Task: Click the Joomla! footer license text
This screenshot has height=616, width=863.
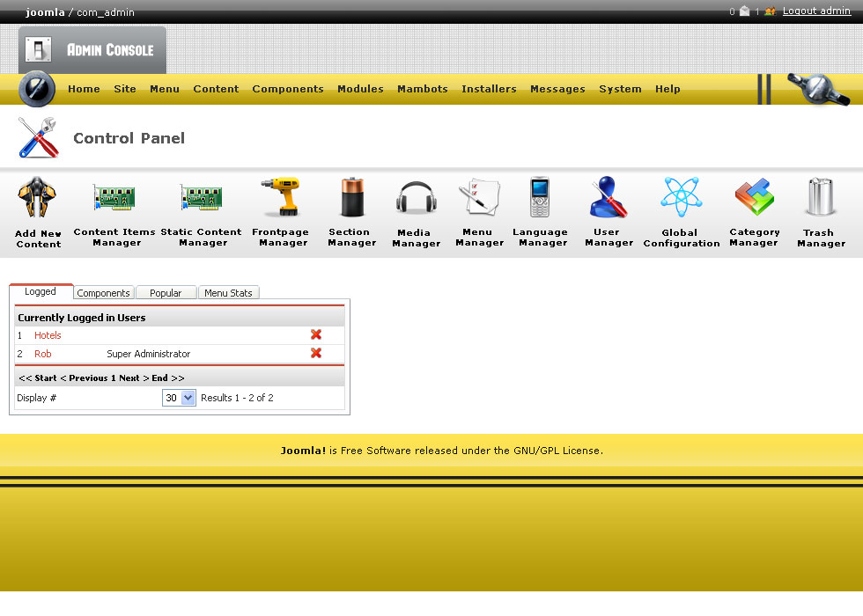Action: coord(442,451)
